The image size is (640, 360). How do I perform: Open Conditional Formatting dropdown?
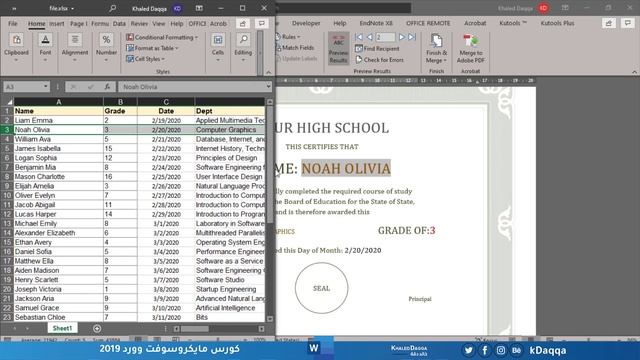pos(162,37)
